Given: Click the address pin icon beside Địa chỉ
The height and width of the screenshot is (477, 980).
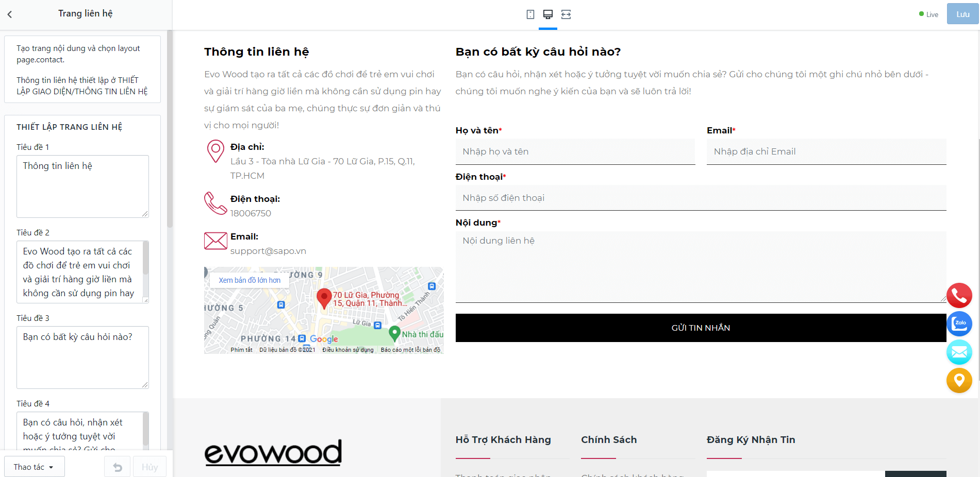Looking at the screenshot, I should [x=215, y=151].
